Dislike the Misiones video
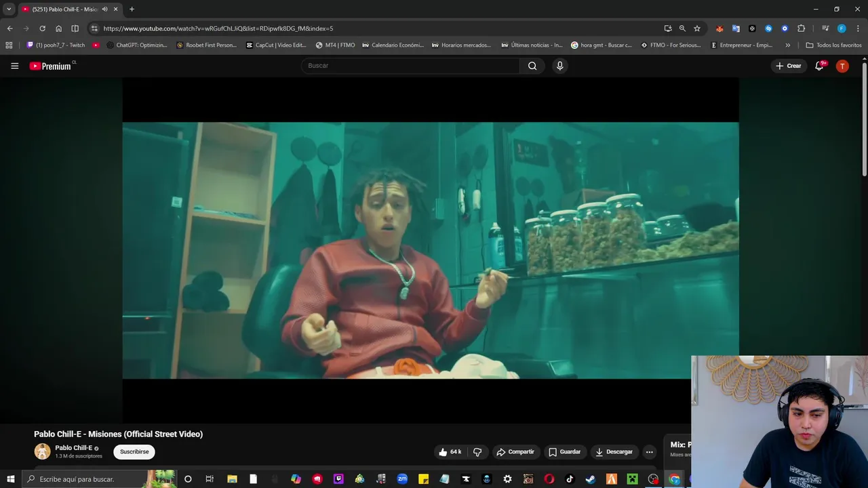The height and width of the screenshot is (488, 868). point(477,452)
